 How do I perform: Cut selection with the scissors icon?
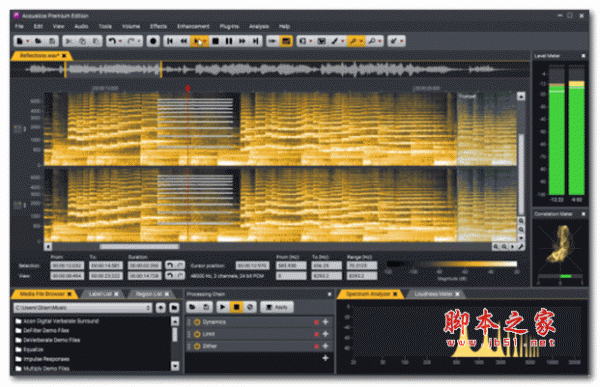[x=69, y=41]
